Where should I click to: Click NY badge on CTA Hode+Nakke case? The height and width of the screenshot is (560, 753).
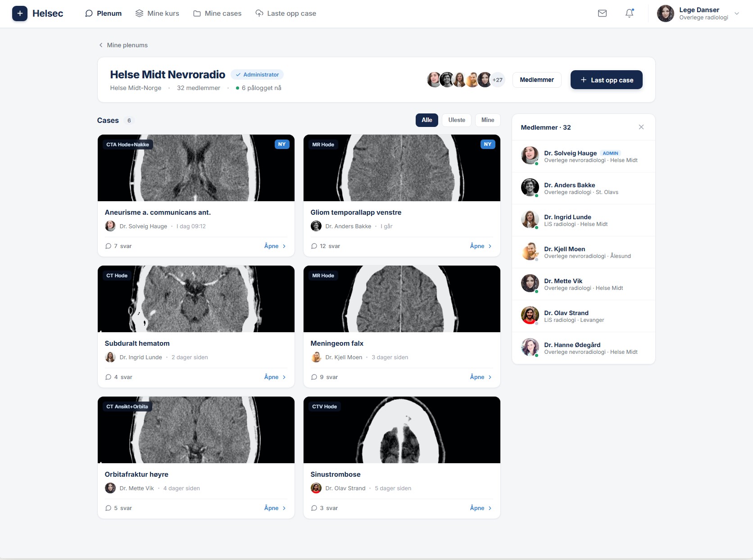tap(282, 145)
